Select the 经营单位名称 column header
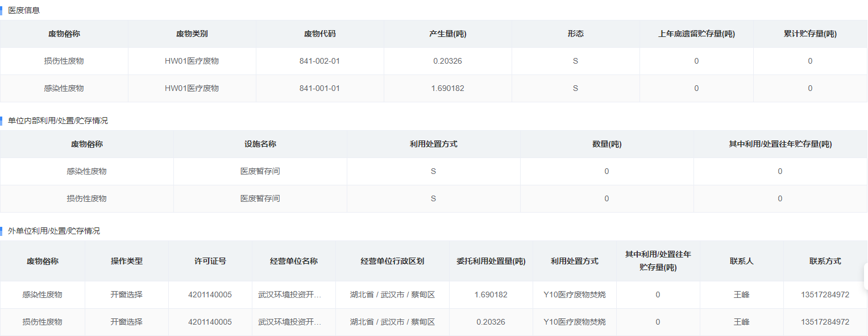868x336 pixels. [x=294, y=261]
